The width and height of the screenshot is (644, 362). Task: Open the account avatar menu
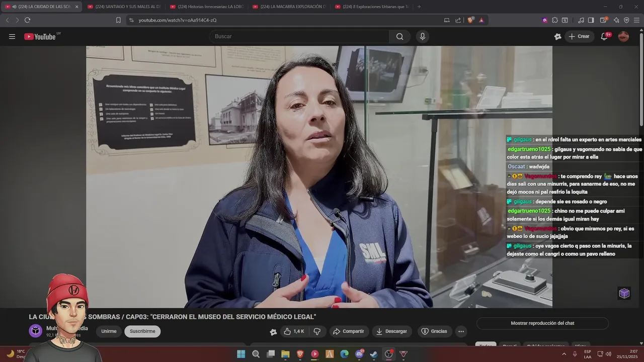[623, 36]
